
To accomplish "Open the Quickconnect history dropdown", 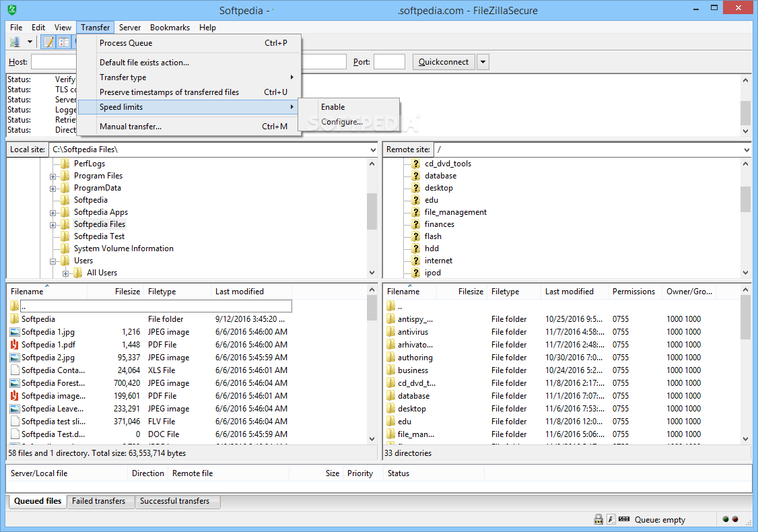I will pos(483,62).
